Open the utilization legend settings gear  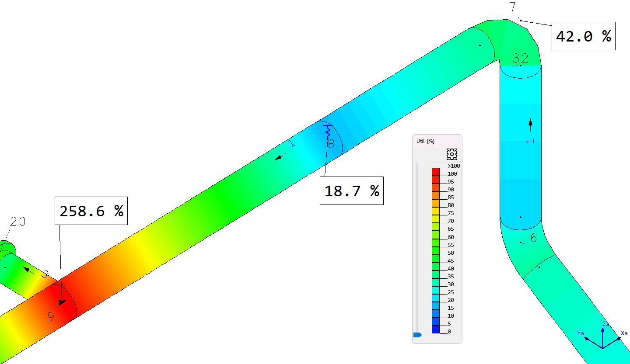451,154
